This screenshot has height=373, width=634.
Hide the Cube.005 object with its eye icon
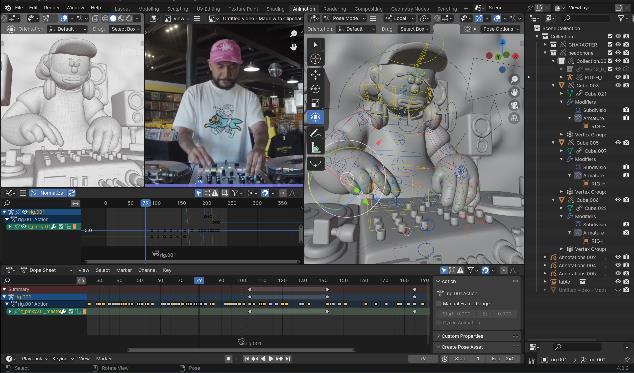618,142
